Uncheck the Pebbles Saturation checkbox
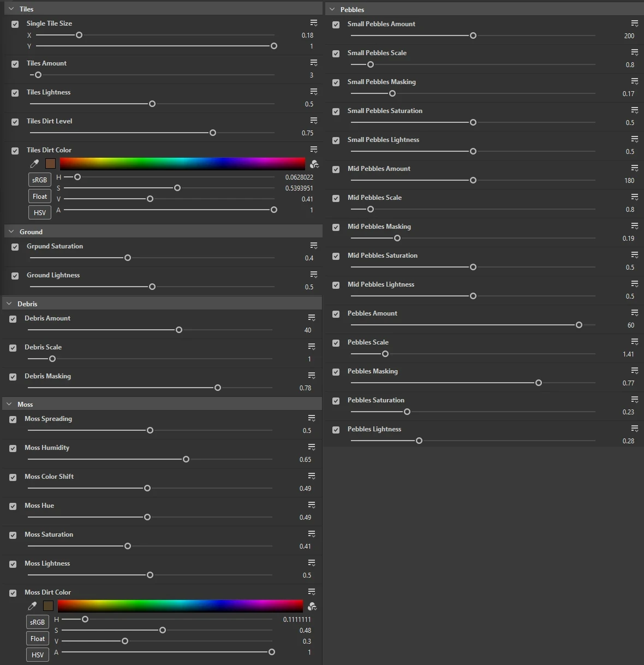The image size is (644, 665). click(x=336, y=401)
